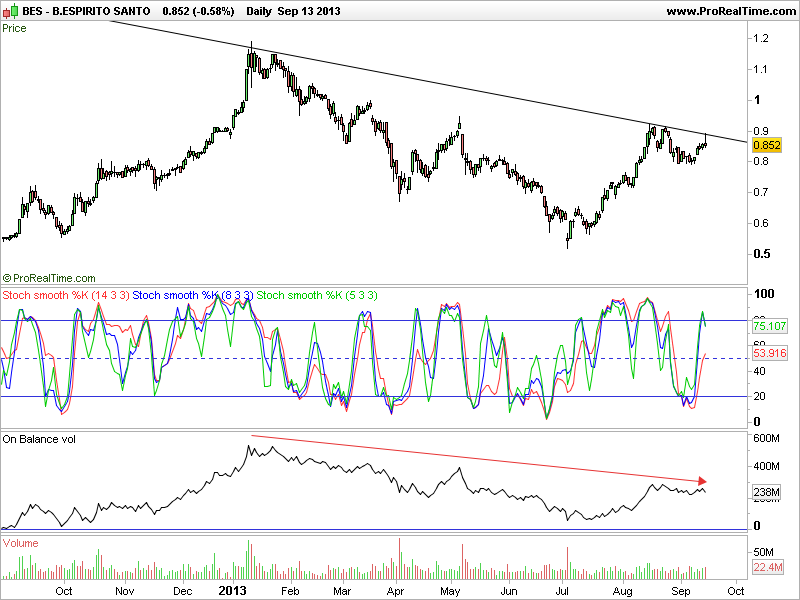The image size is (800, 600).
Task: Click the 2013 year label on time axis
Action: (x=233, y=591)
